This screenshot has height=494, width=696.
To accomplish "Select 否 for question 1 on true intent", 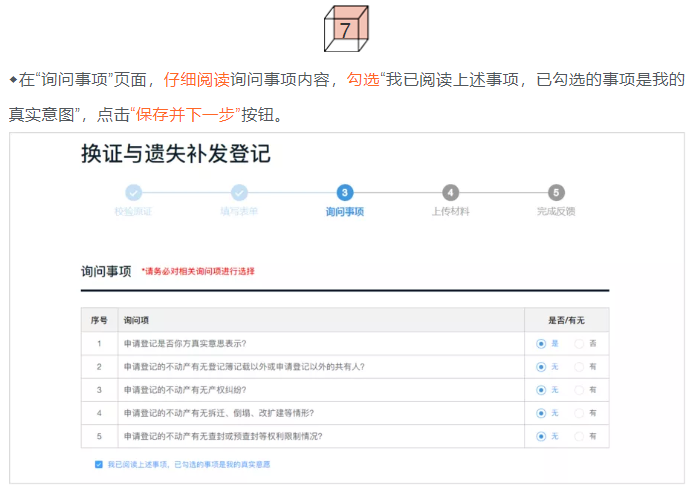I will [579, 343].
